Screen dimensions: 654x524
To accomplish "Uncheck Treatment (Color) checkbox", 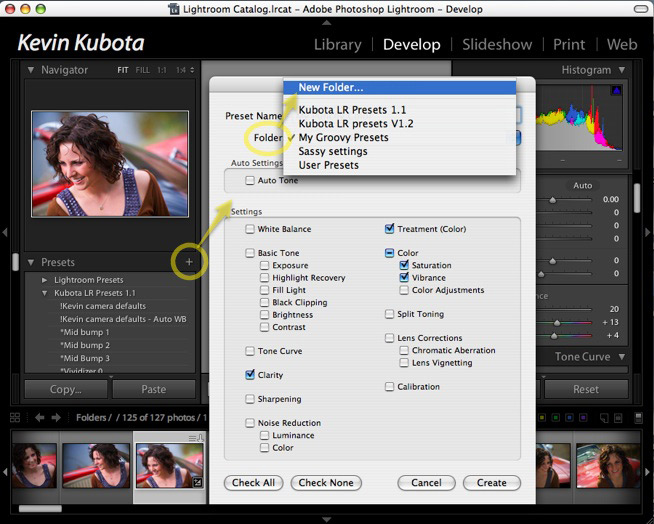I will 389,229.
